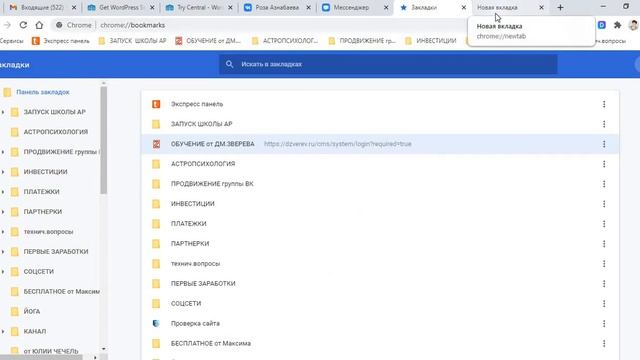Screen dimensions: 640x360
Task: Expand КАНАЛ folder in sidebar tree
Action: 3,331
